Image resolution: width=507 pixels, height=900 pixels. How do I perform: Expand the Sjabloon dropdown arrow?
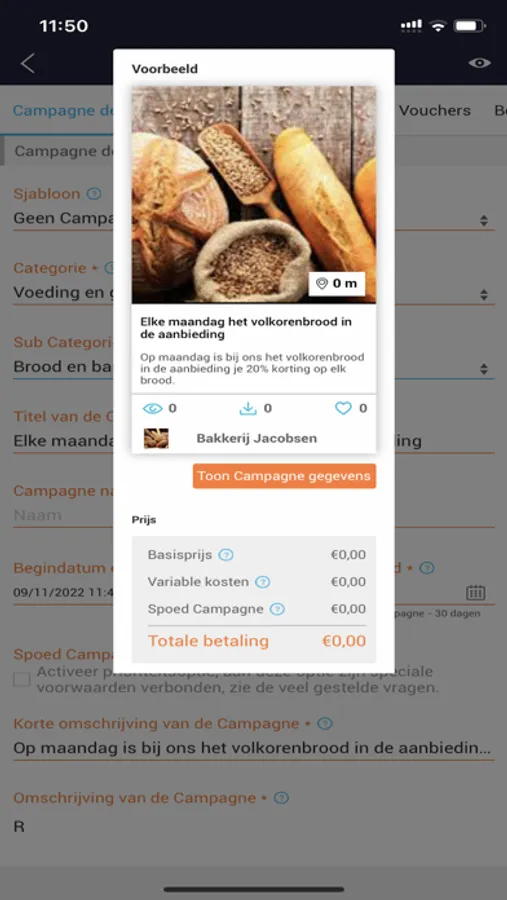point(484,220)
